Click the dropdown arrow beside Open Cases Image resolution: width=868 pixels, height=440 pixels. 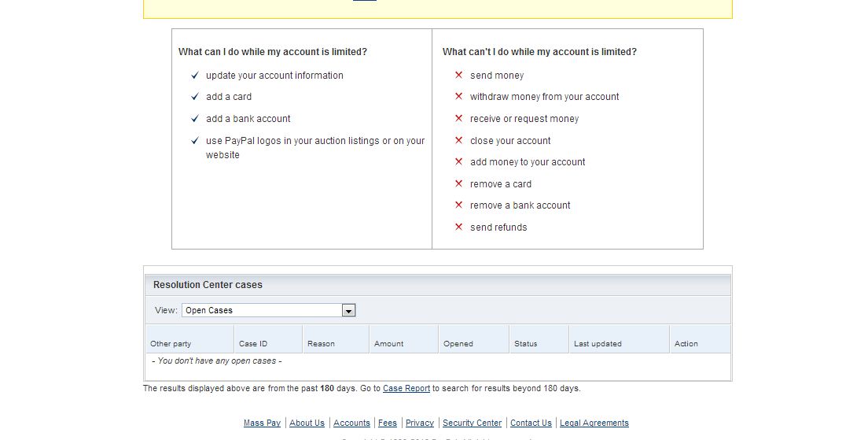pyautogui.click(x=348, y=311)
